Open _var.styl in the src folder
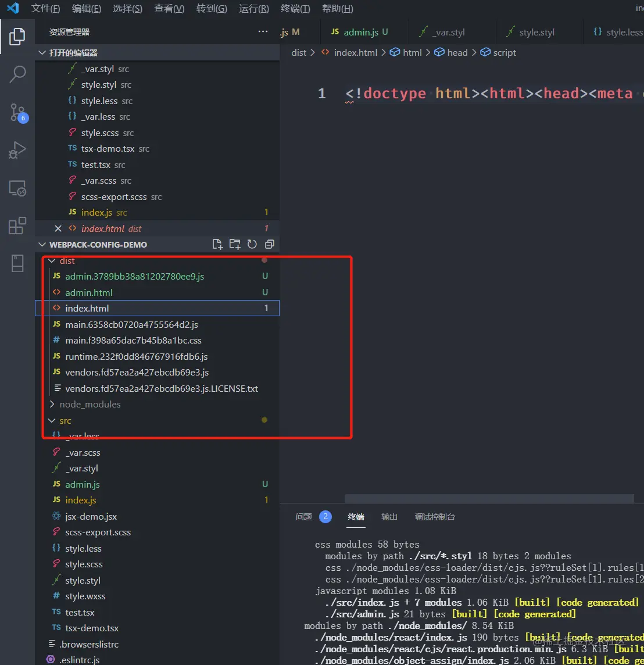Viewport: 644px width, 665px height. tap(157, 468)
